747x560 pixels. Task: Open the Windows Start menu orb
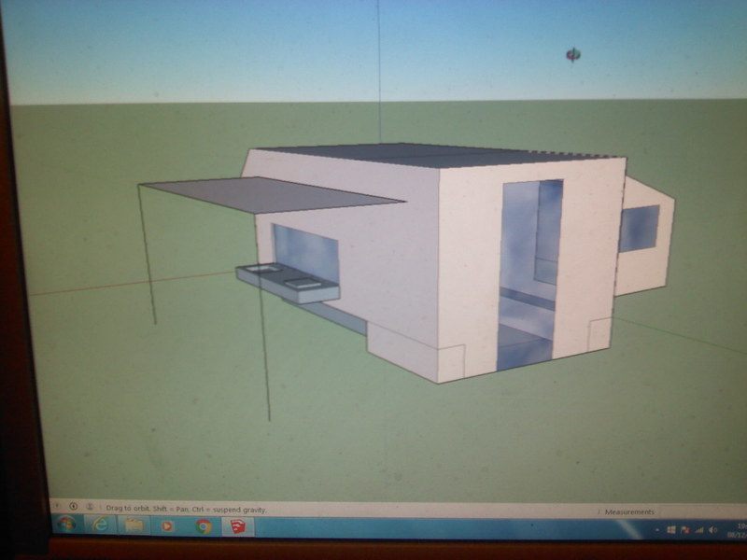66,525
